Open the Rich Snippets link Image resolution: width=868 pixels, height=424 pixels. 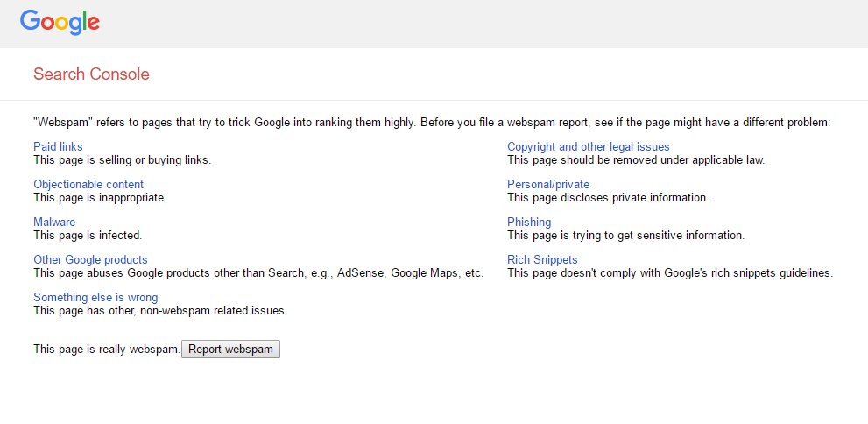[542, 259]
